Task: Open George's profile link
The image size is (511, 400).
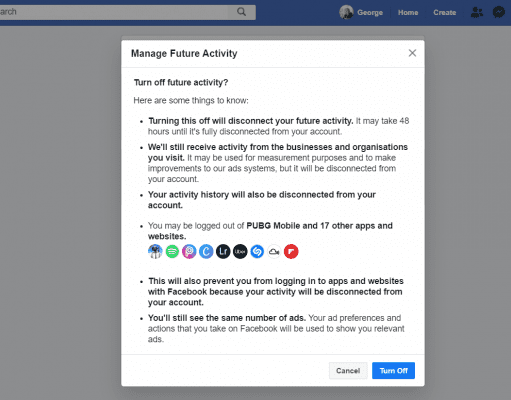Action: point(370,13)
